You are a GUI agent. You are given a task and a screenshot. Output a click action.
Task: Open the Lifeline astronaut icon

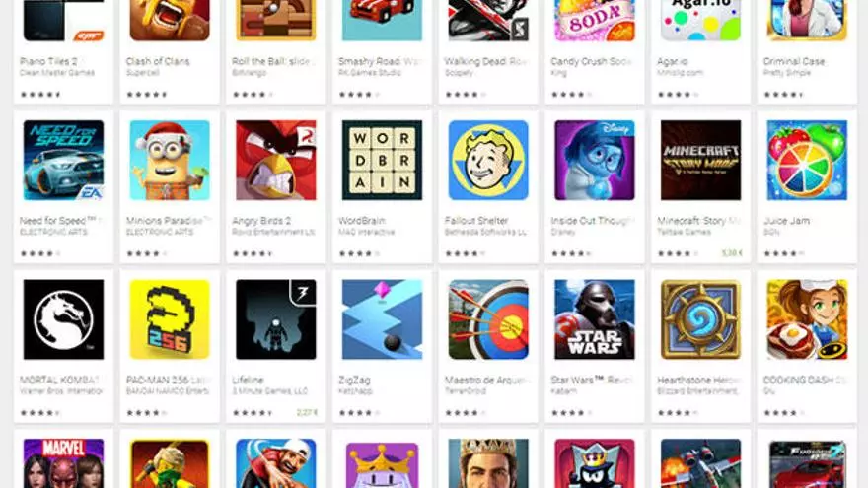(275, 319)
